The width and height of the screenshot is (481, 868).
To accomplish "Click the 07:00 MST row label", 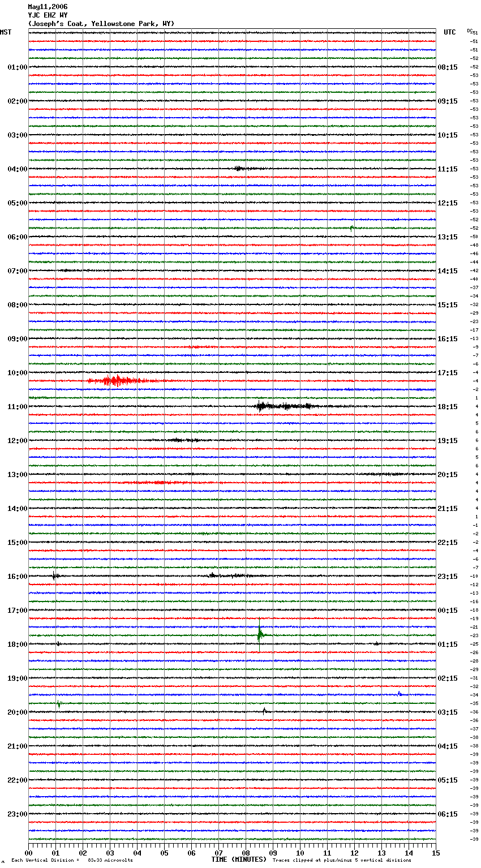I will click(17, 271).
